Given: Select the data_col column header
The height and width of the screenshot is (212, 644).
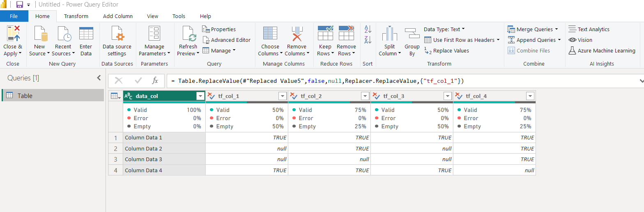Looking at the screenshot, I should coord(164,96).
